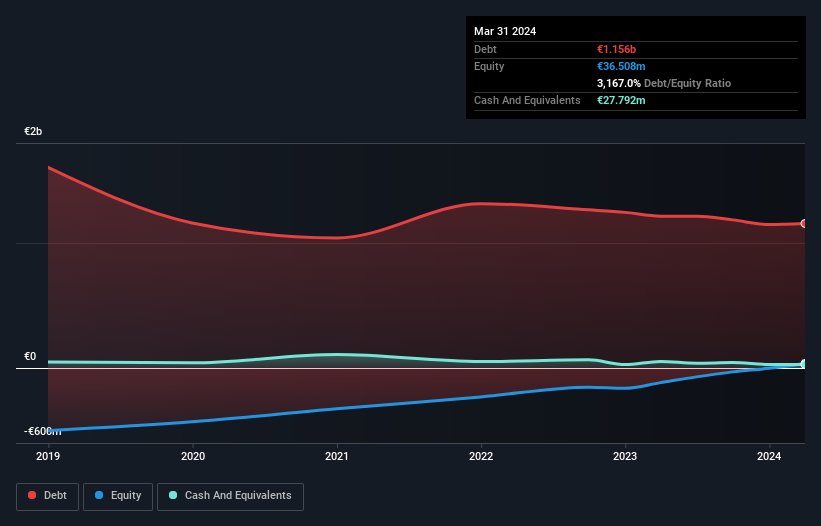Click the -€600m y-axis label
This screenshot has height=526, width=821.
point(42,431)
